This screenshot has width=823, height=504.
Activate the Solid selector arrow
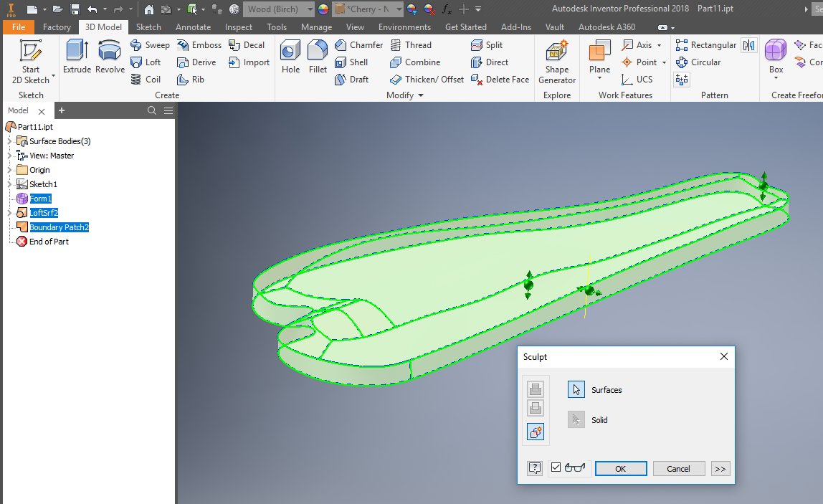click(x=576, y=419)
